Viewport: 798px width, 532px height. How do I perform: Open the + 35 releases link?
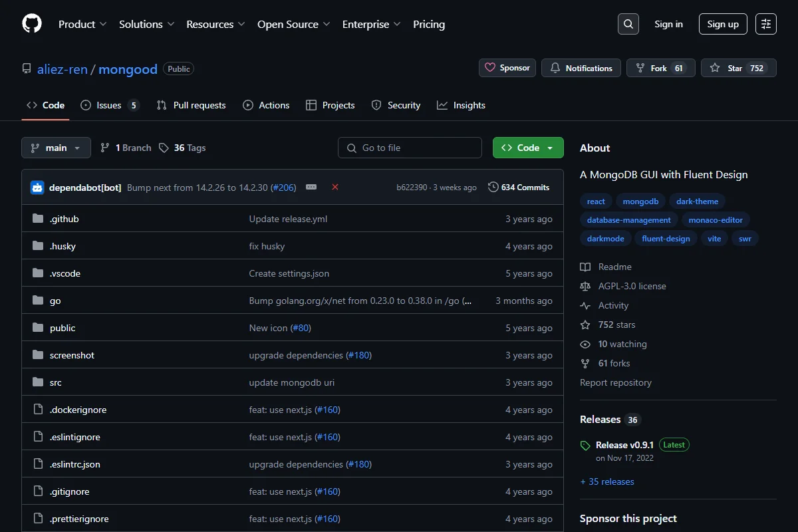[607, 481]
